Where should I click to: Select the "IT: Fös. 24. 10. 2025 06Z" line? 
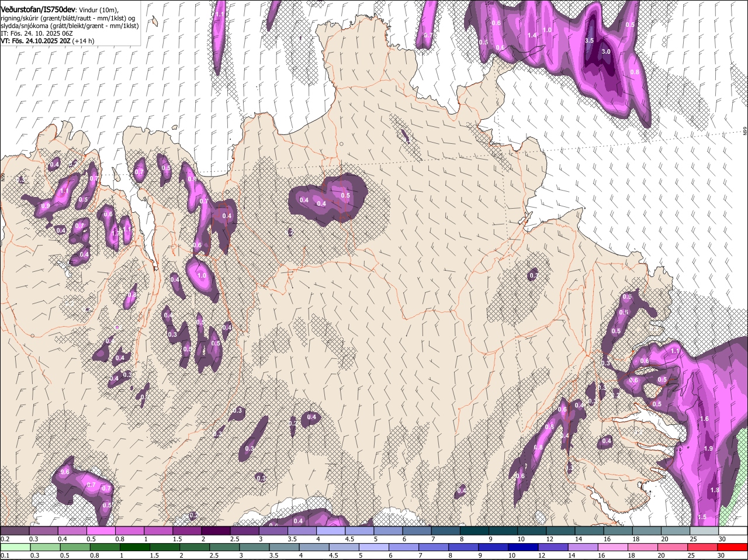pyautogui.click(x=36, y=33)
